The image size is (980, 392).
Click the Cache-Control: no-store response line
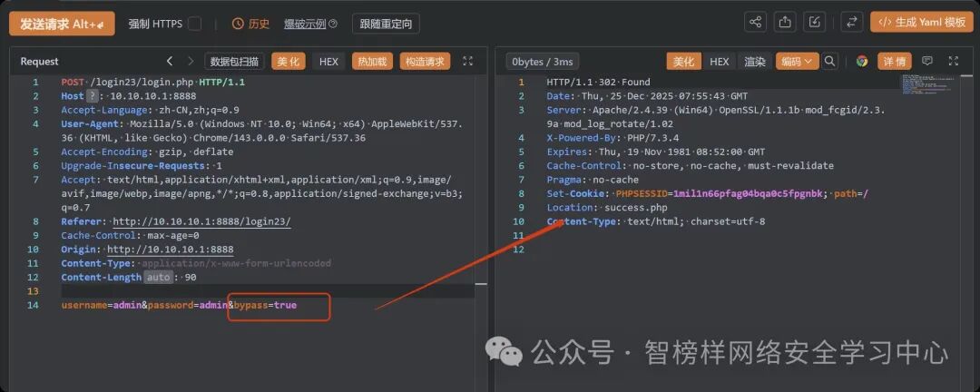[x=690, y=166]
